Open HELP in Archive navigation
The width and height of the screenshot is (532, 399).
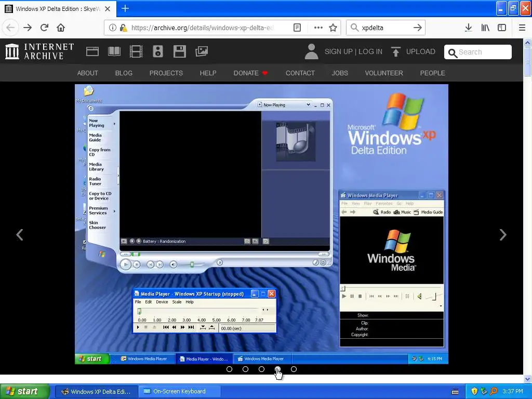[208, 73]
